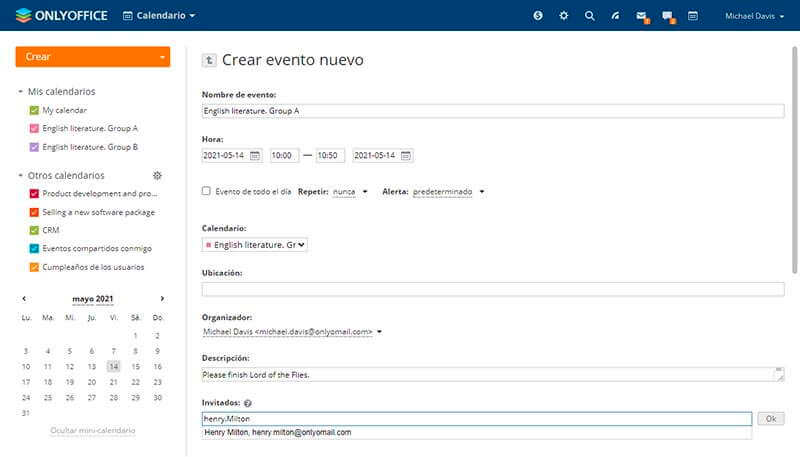Expand the Repetir nunca dropdown
The image size is (800, 457).
pyautogui.click(x=350, y=191)
